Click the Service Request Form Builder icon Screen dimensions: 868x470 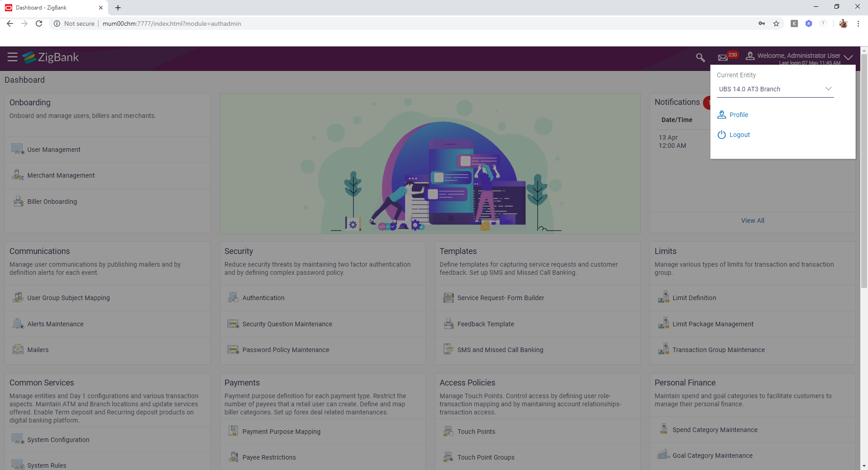[448, 297]
